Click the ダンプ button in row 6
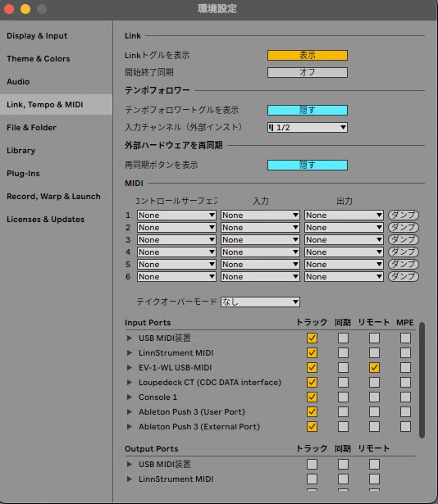The width and height of the screenshot is (438, 504). [x=404, y=276]
